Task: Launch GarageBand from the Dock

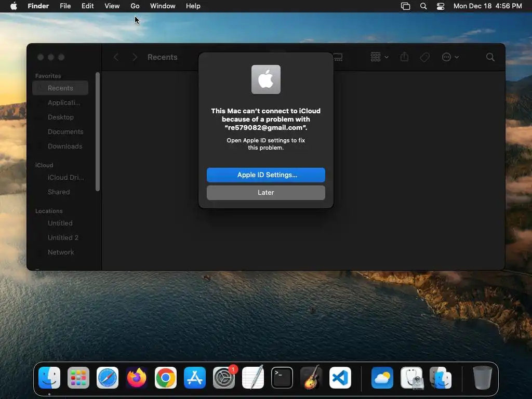Action: pyautogui.click(x=311, y=378)
